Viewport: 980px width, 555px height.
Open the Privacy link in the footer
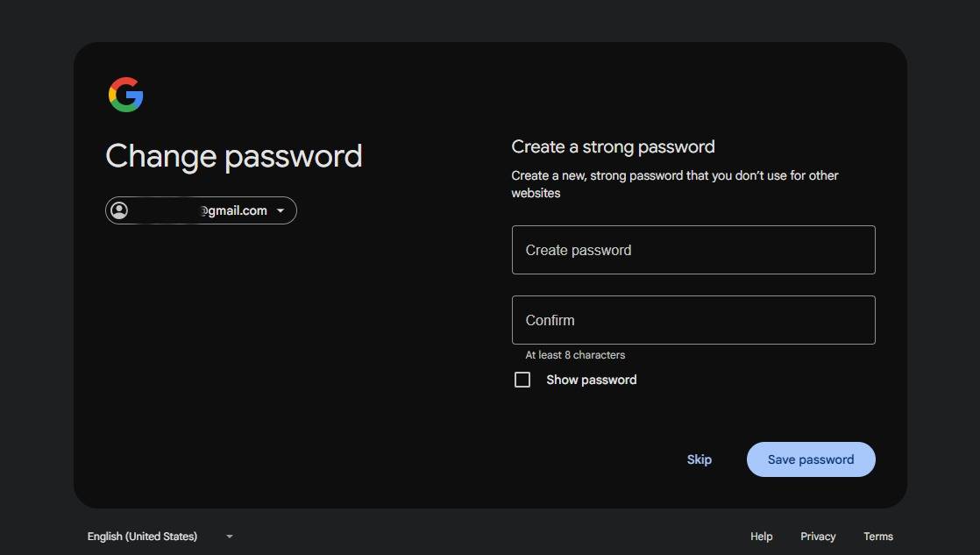(x=818, y=537)
